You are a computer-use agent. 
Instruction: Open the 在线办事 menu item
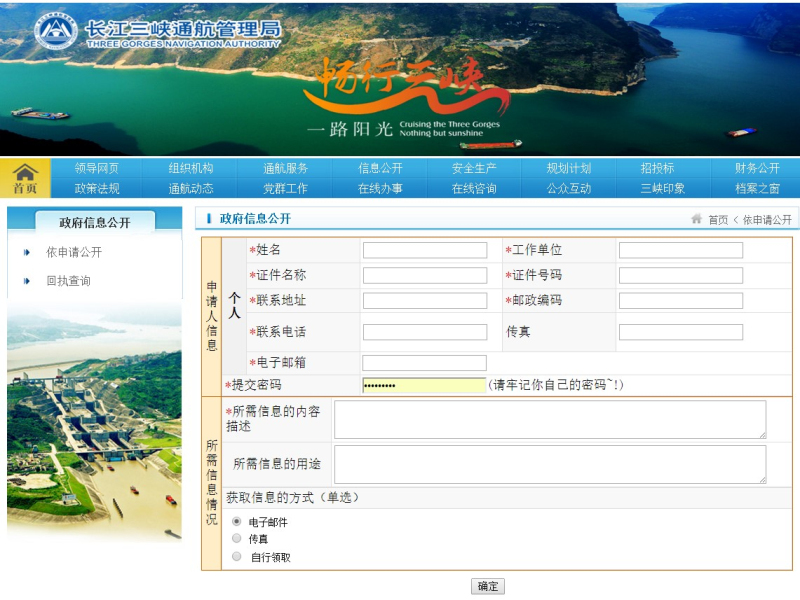coord(380,188)
